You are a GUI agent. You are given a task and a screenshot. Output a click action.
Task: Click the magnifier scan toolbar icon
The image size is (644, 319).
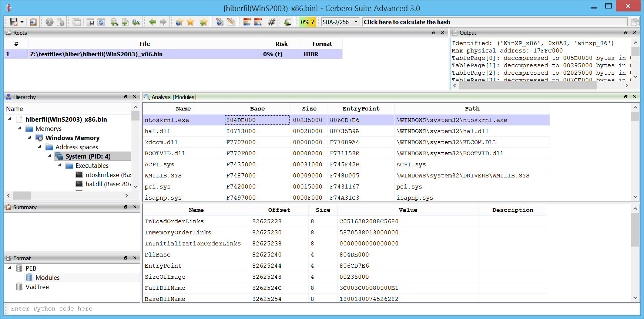click(114, 22)
